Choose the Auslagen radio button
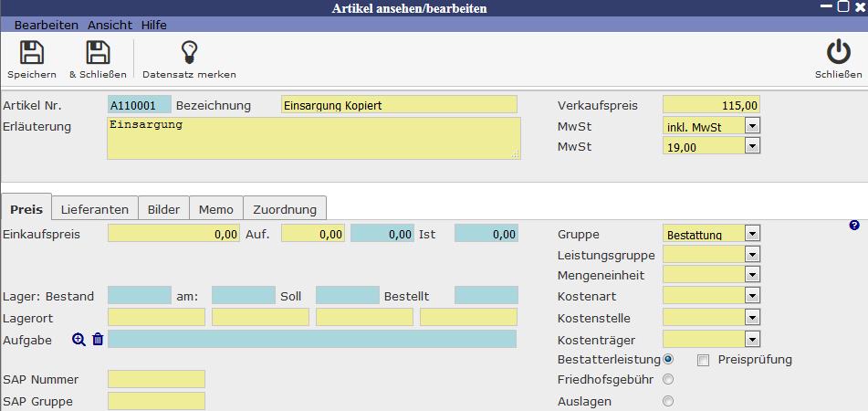Viewport: 868px width, 411px height. (x=669, y=401)
